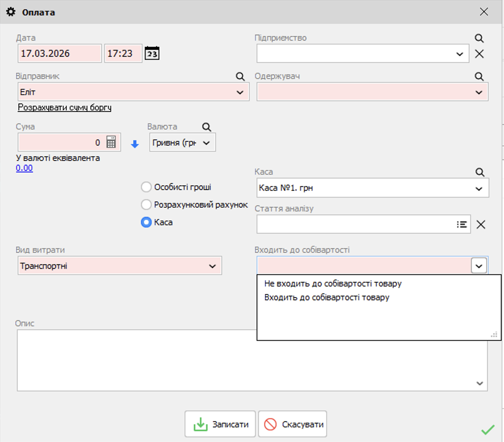This screenshot has height=442, width=504.
Task: Open the Каса search lookup
Action: (x=479, y=172)
